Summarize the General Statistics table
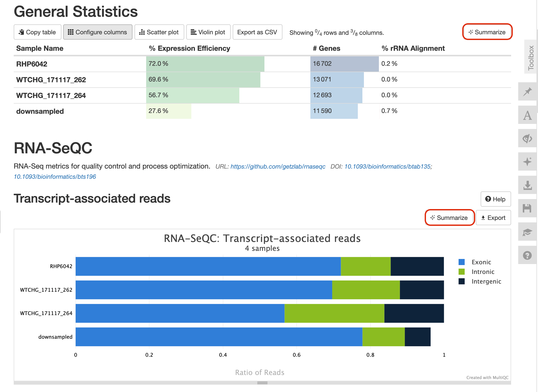This screenshot has width=538, height=392. coord(487,32)
